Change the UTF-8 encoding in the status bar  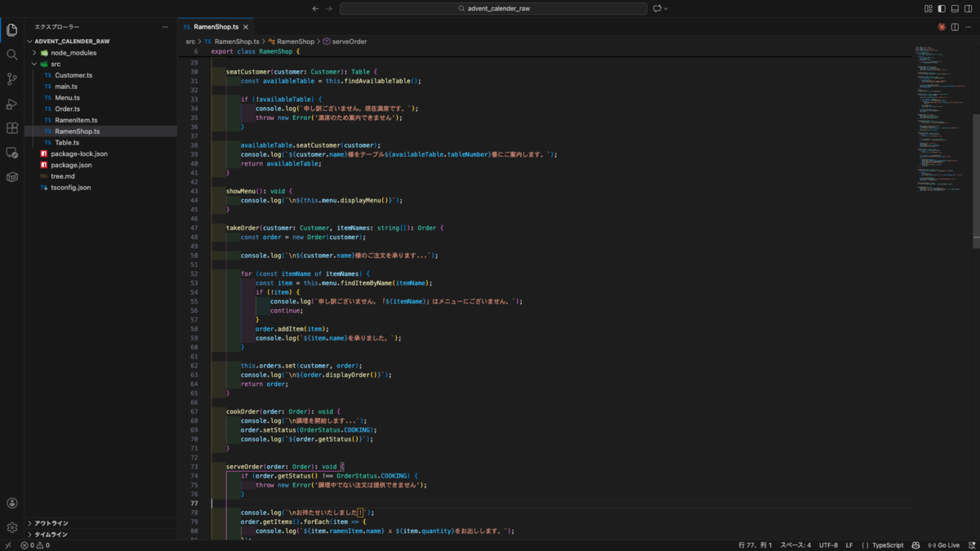tap(828, 545)
